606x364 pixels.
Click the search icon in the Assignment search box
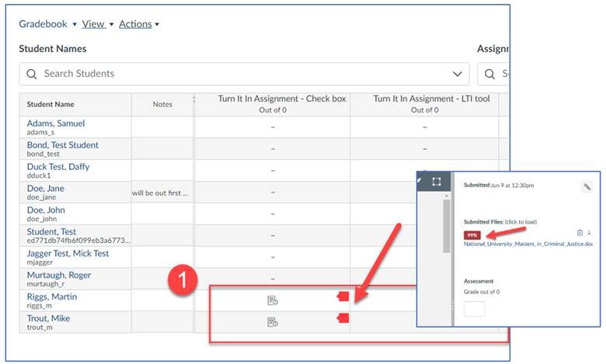pyautogui.click(x=489, y=74)
